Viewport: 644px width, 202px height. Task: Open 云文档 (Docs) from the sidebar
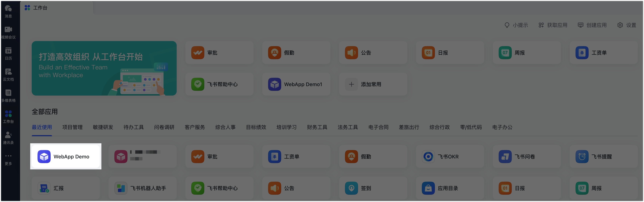(8, 74)
